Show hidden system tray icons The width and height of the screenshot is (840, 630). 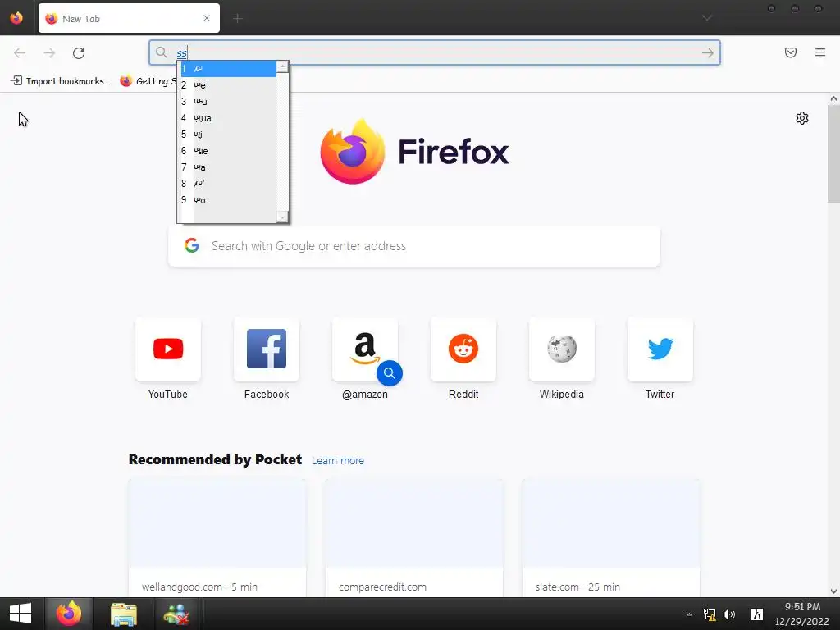(x=689, y=614)
